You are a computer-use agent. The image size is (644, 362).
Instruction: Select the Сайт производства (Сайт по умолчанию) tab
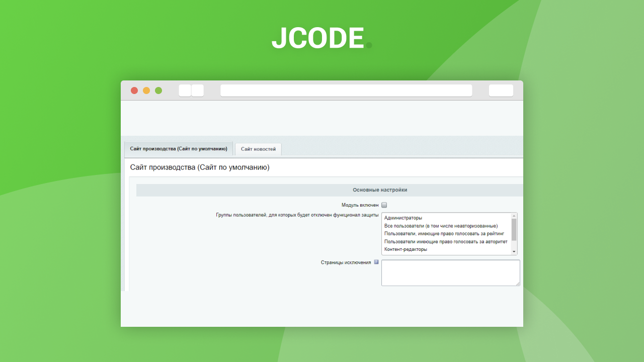[x=179, y=149]
